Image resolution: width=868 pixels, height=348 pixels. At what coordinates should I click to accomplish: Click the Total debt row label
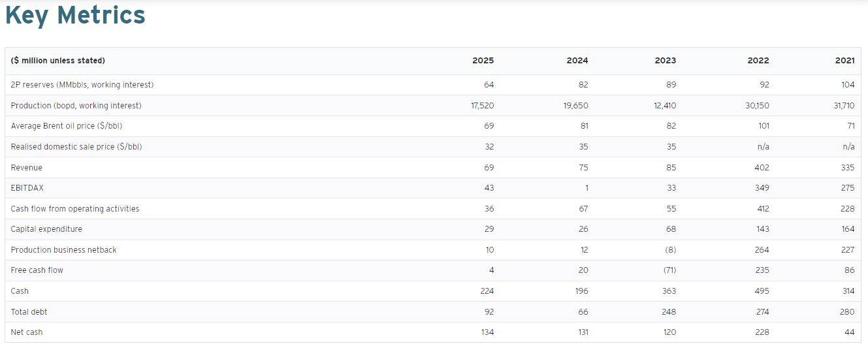[29, 312]
